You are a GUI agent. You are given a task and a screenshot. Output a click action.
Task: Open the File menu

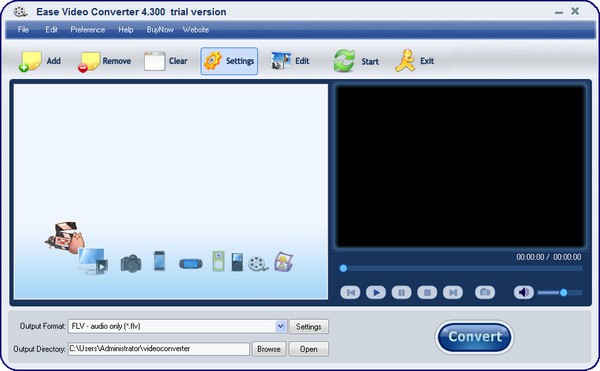23,30
